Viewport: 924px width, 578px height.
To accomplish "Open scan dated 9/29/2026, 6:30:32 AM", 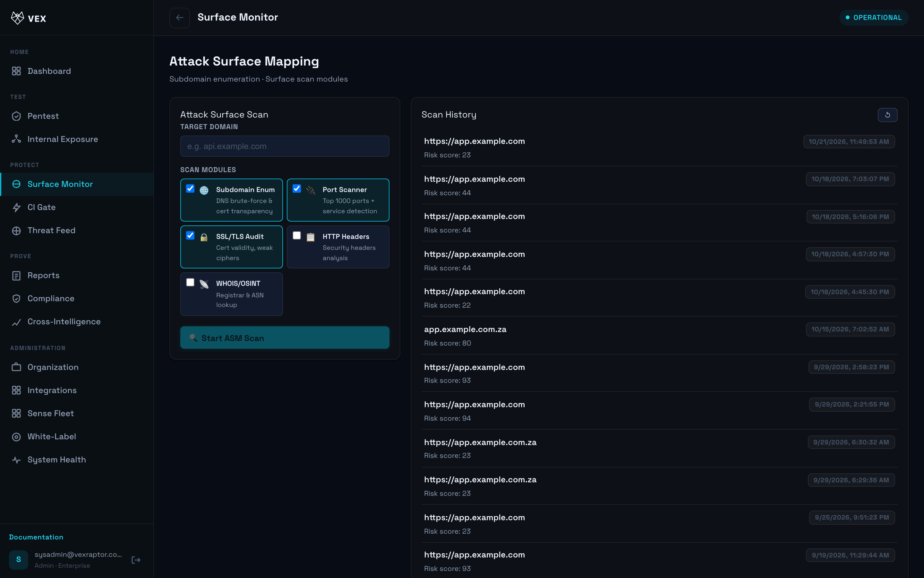I will [x=659, y=448].
